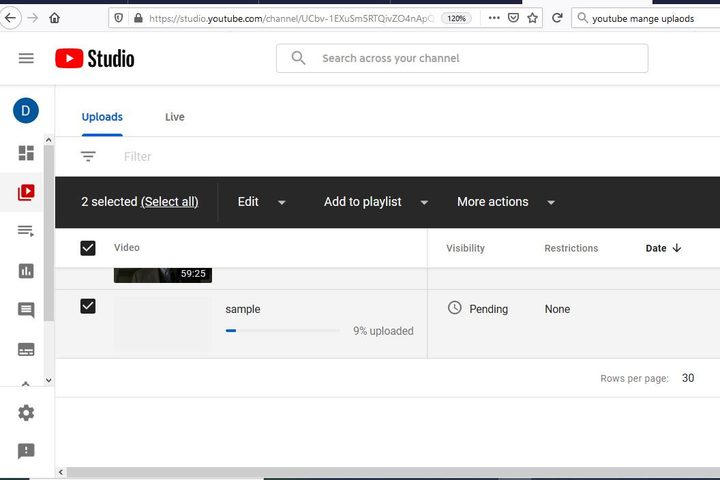Toggle the header select-all checkbox
Image resolution: width=720 pixels, height=480 pixels.
(x=88, y=248)
